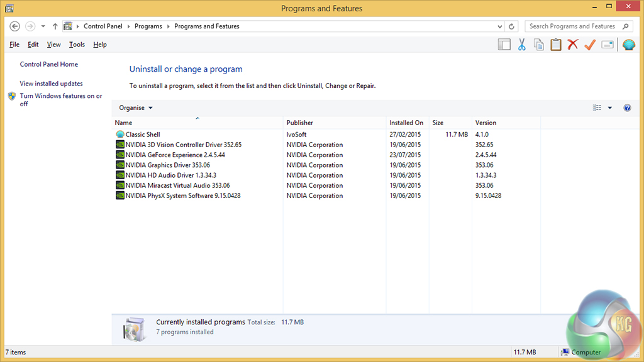Click the Paste clipboard icon
644x362 pixels.
coord(556,45)
